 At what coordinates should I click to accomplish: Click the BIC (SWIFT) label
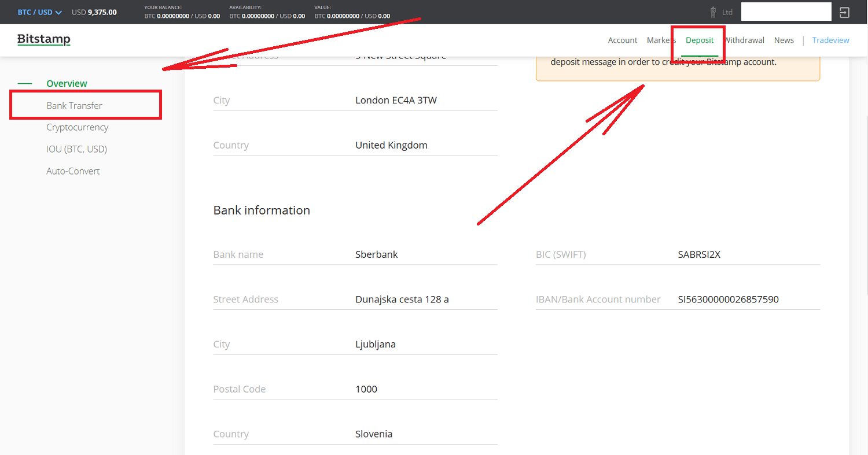(561, 254)
